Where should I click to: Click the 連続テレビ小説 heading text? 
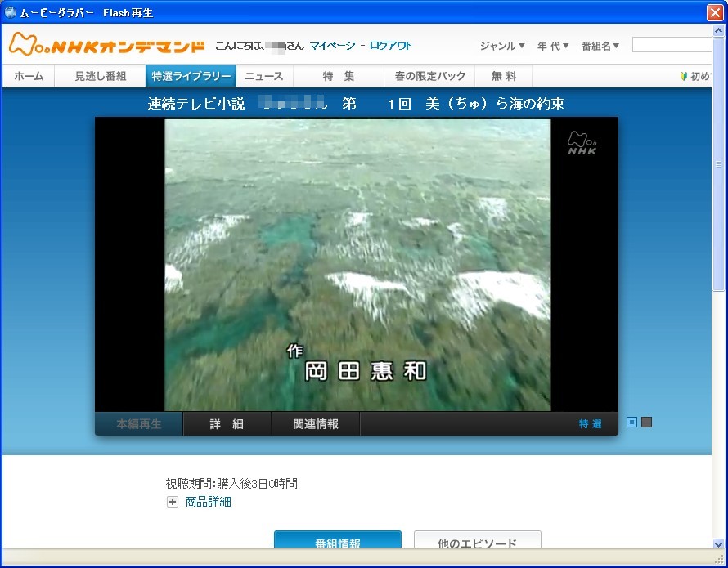196,103
